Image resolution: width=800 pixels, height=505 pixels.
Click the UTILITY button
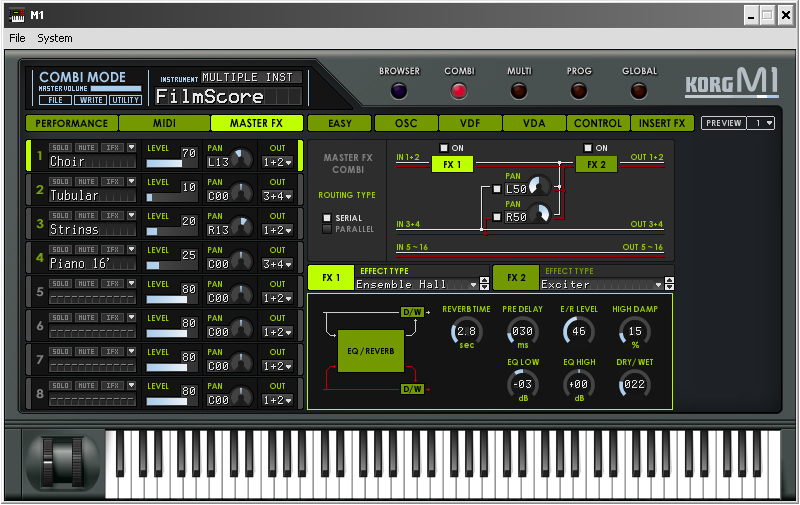pos(126,100)
